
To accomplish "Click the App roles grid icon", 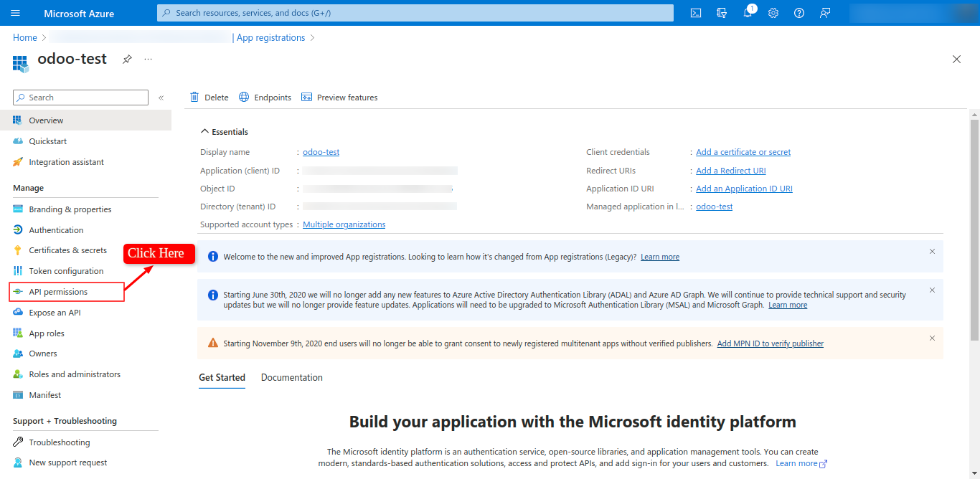I will (18, 333).
